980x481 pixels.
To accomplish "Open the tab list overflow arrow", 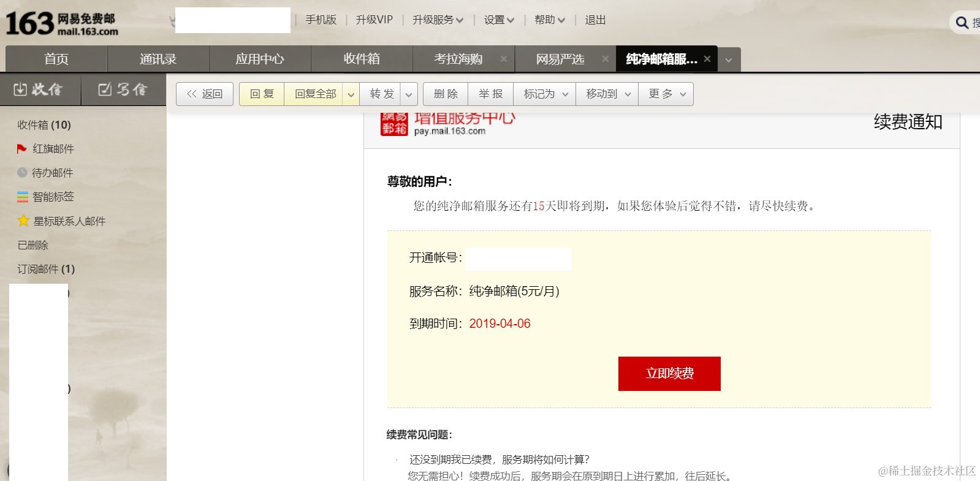I will [729, 60].
